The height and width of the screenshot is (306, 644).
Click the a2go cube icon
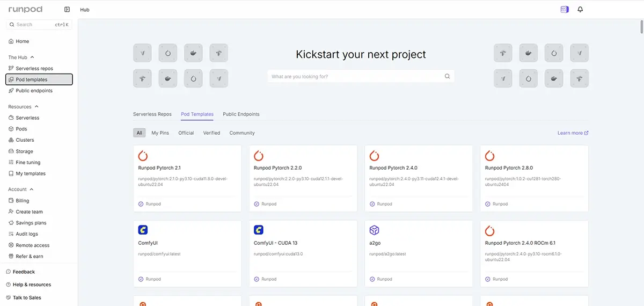coord(375,230)
